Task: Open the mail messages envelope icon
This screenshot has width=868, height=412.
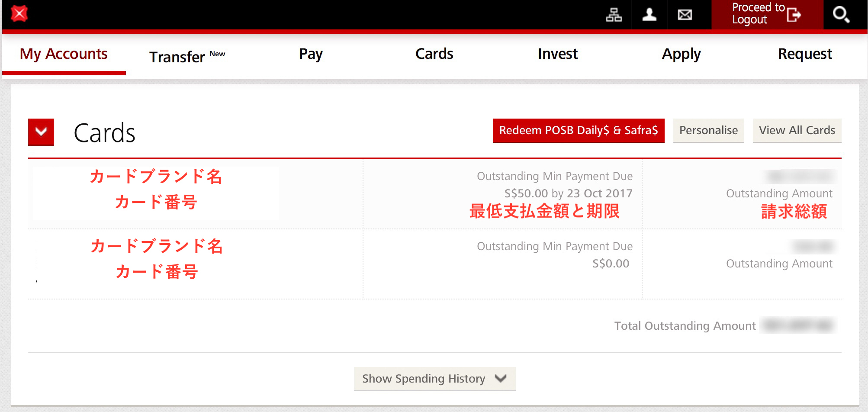Action: (685, 15)
